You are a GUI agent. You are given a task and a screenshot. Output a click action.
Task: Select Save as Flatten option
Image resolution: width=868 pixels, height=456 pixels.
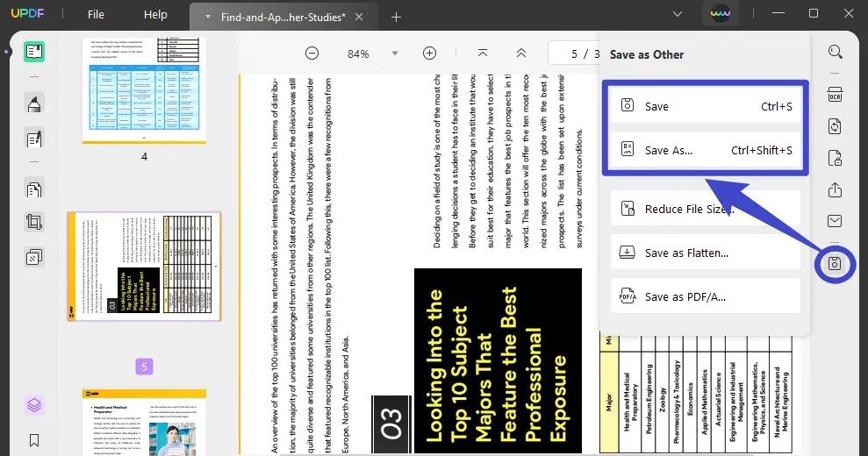(x=706, y=253)
